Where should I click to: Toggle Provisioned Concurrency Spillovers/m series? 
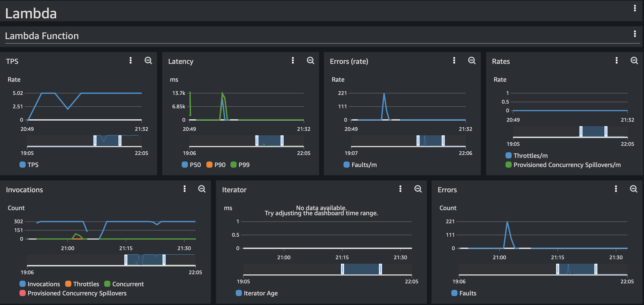563,165
